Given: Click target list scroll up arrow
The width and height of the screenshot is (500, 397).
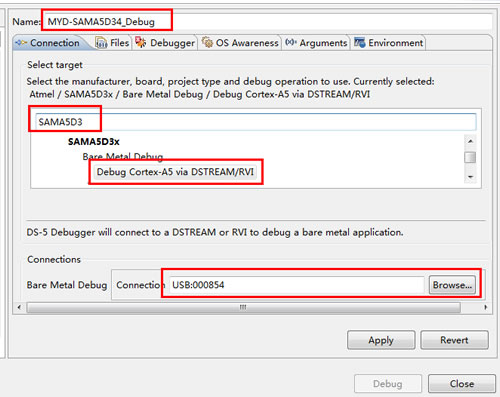Looking at the screenshot, I should (x=470, y=141).
